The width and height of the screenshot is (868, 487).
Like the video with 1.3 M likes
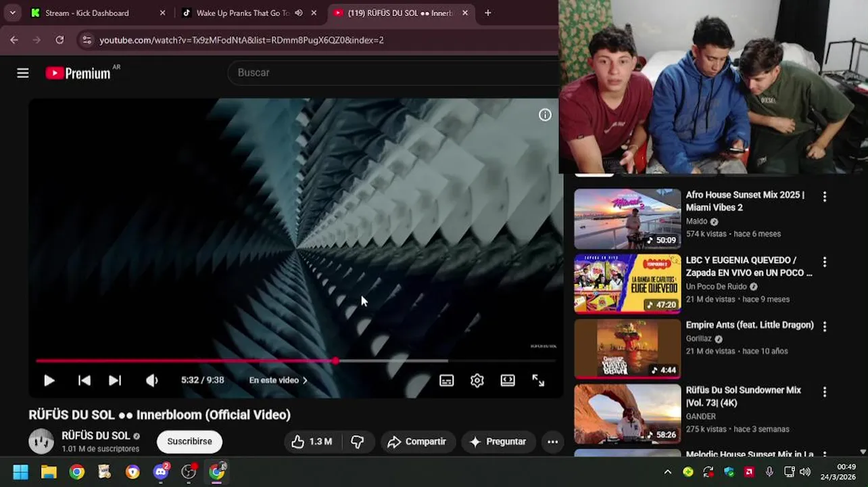click(312, 442)
